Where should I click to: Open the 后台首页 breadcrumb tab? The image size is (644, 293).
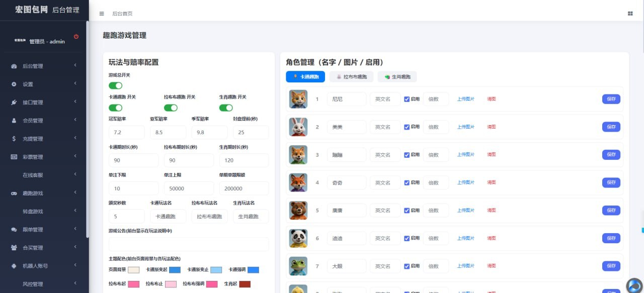click(x=122, y=14)
